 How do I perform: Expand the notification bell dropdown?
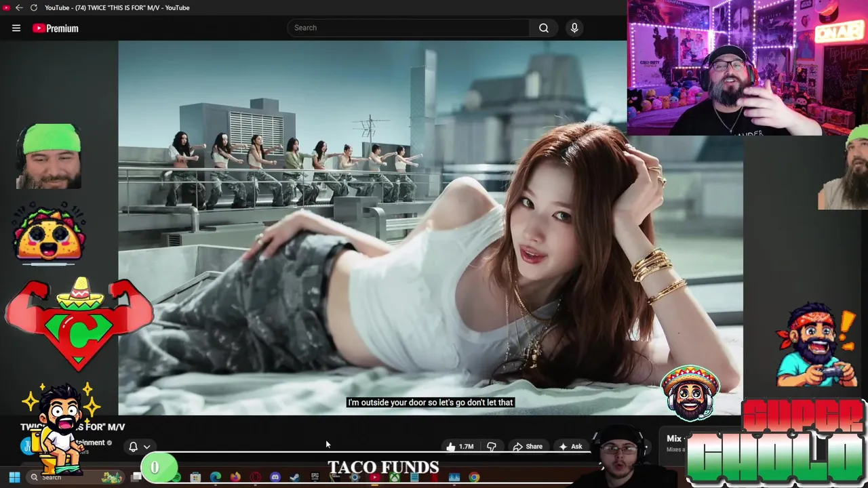click(x=139, y=447)
